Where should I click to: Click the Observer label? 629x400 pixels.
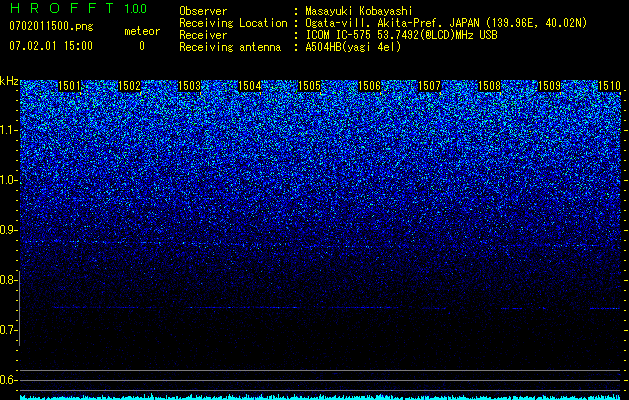click(x=203, y=11)
